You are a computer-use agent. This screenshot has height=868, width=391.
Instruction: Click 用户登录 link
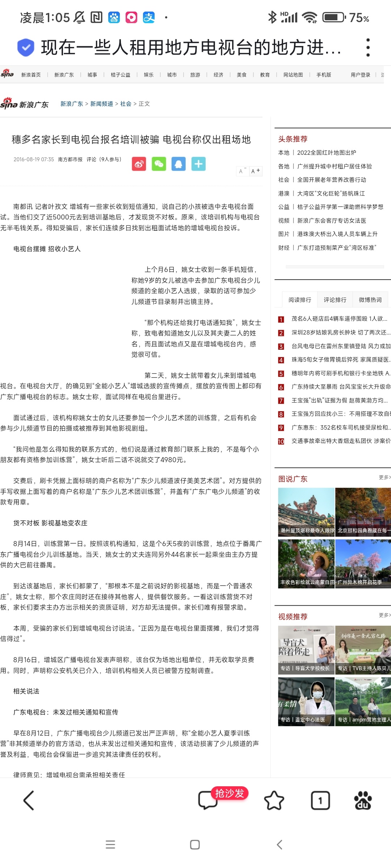(x=361, y=75)
